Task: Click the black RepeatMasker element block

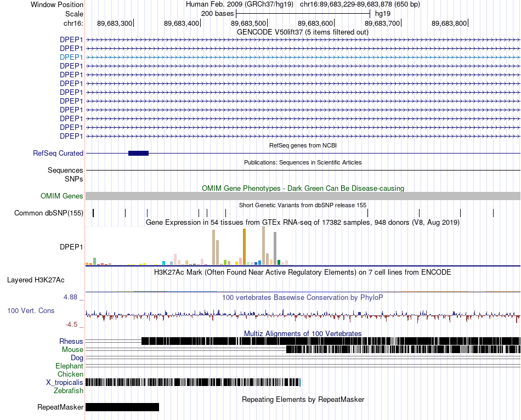Action: 122,407
